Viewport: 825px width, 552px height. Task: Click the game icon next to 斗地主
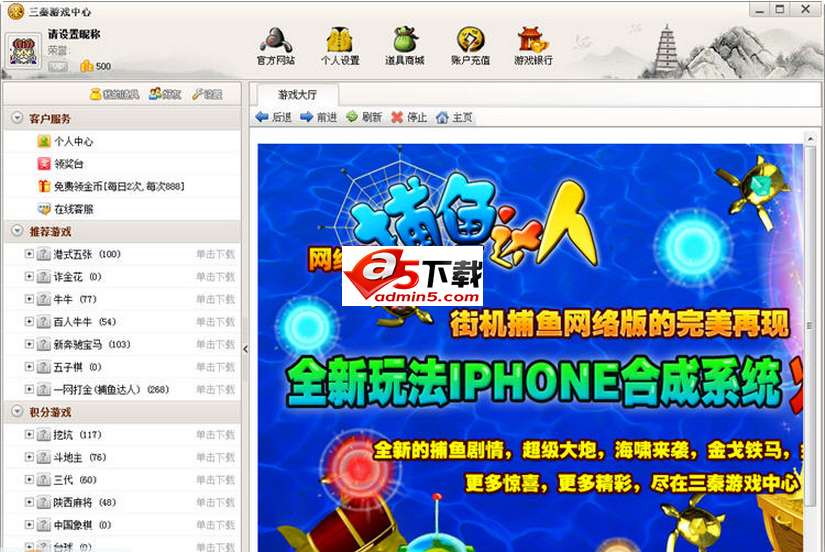(44, 457)
